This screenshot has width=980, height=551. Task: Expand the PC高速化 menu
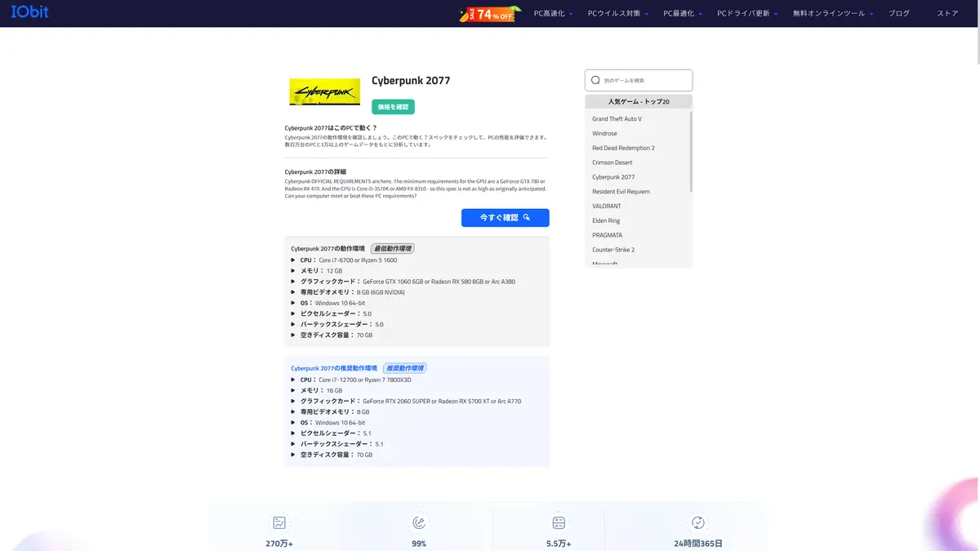pyautogui.click(x=553, y=14)
